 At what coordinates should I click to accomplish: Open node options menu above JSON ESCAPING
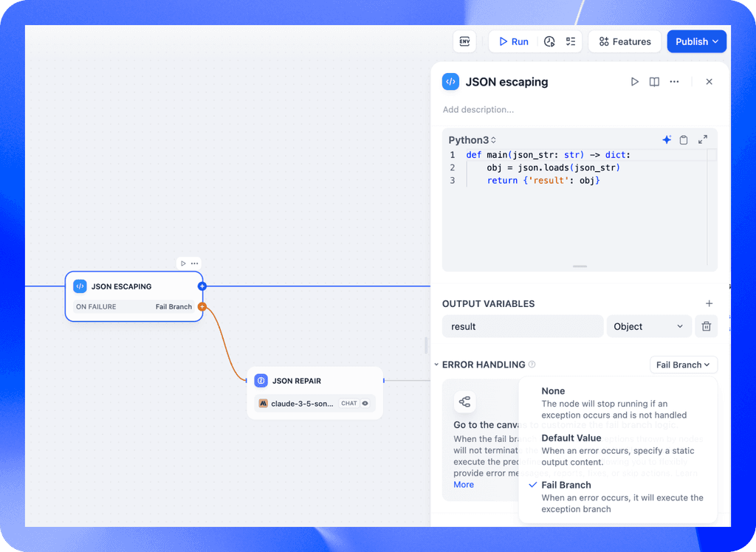[x=194, y=263]
